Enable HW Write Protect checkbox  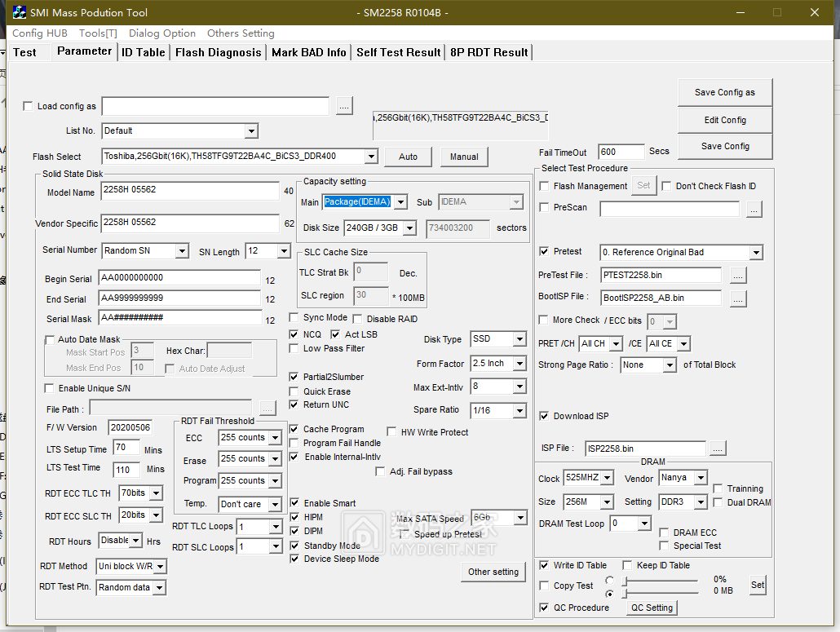pyautogui.click(x=391, y=431)
